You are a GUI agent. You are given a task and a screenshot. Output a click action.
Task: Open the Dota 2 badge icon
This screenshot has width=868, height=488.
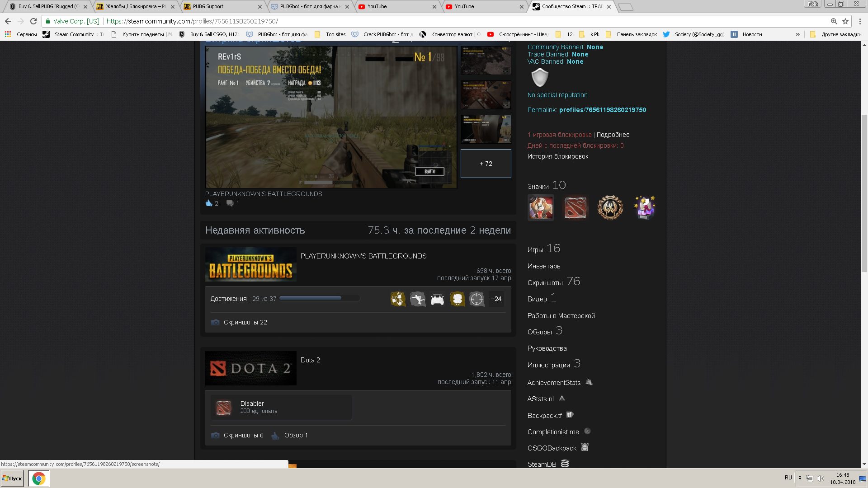576,208
